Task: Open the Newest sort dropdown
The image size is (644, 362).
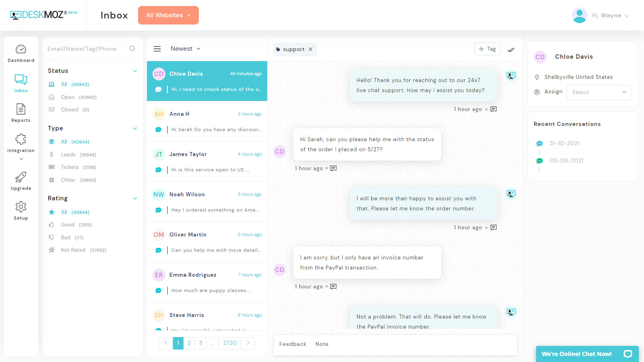Action: (x=186, y=49)
